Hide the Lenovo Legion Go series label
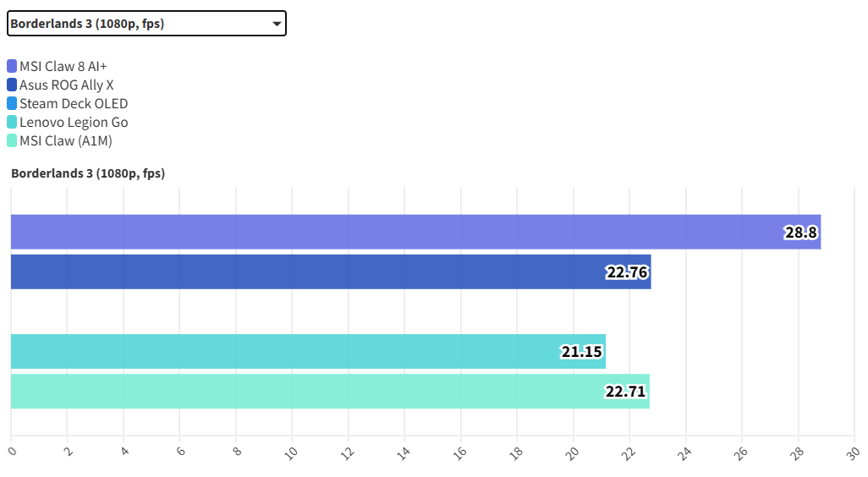 (x=74, y=122)
